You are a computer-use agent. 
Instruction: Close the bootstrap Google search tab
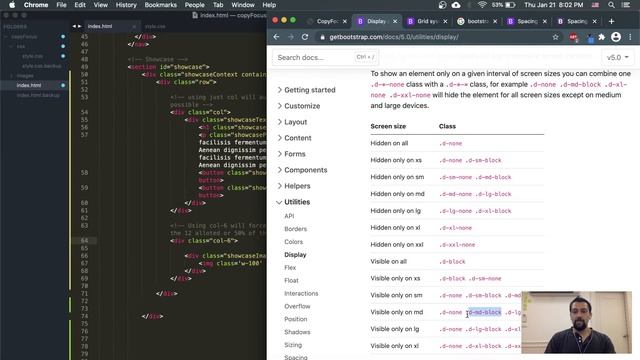coord(495,21)
